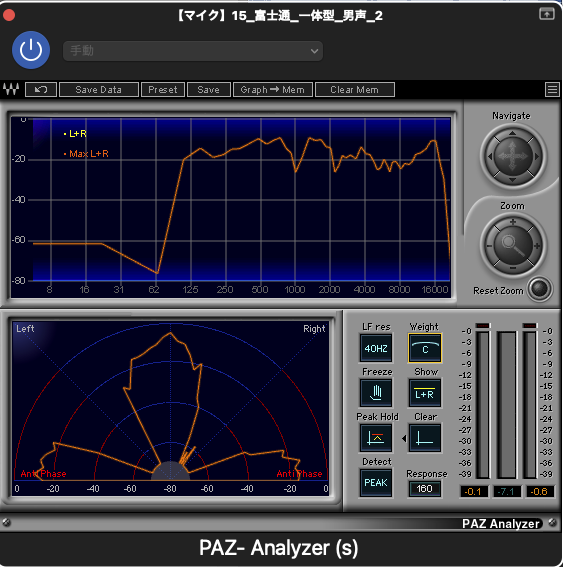The width and height of the screenshot is (563, 567).
Task: Toggle the Freeze hand button
Action: pyautogui.click(x=376, y=393)
